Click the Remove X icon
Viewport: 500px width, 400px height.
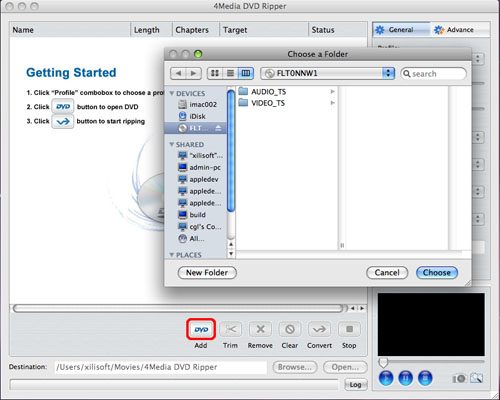(260, 329)
